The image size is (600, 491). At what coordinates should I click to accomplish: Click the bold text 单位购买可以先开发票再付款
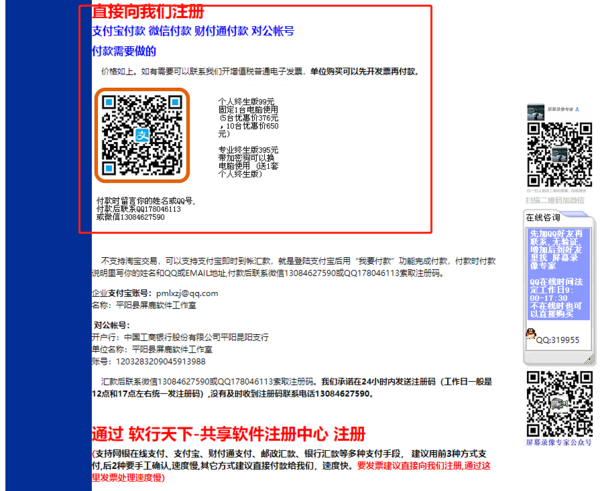point(364,72)
